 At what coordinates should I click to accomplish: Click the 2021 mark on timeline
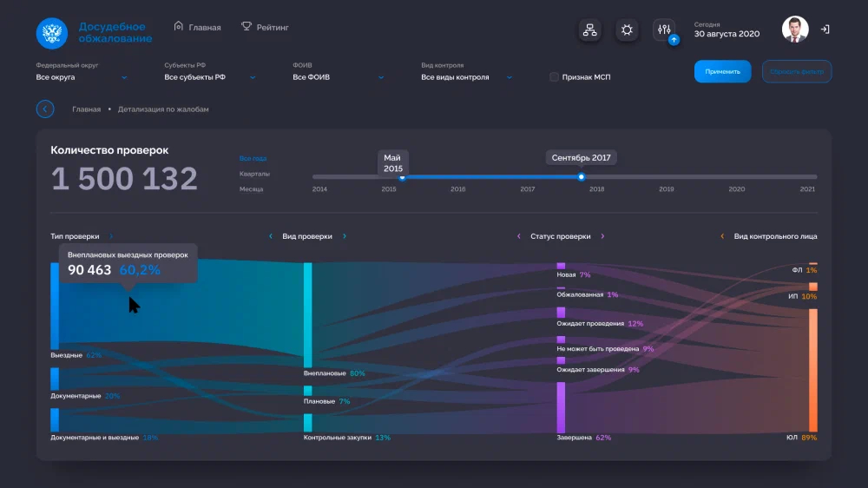point(807,189)
